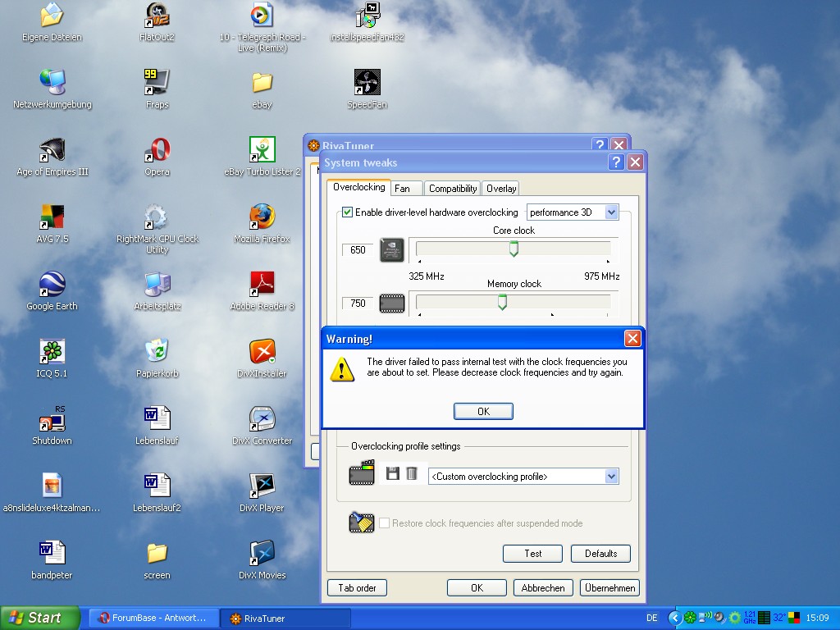The width and height of the screenshot is (840, 630).
Task: Click the Übernehmen button
Action: tap(609, 587)
